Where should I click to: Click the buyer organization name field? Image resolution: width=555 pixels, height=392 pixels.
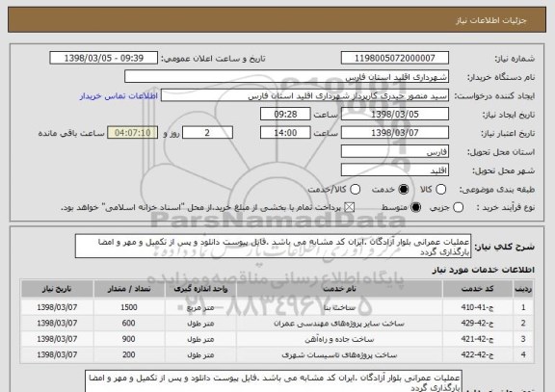pos(287,77)
